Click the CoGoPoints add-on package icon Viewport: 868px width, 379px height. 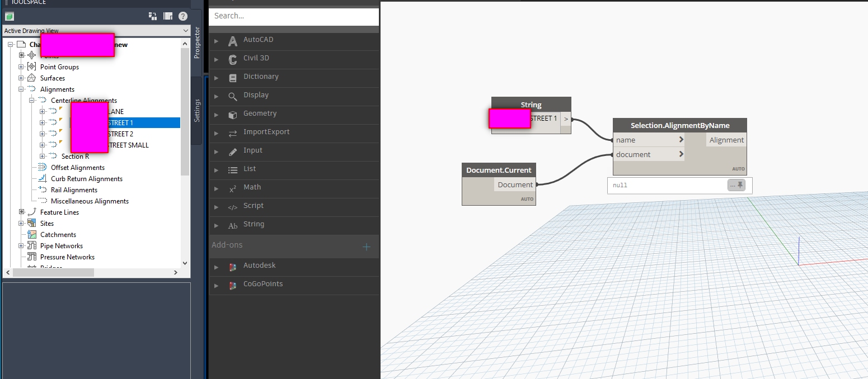click(x=233, y=286)
